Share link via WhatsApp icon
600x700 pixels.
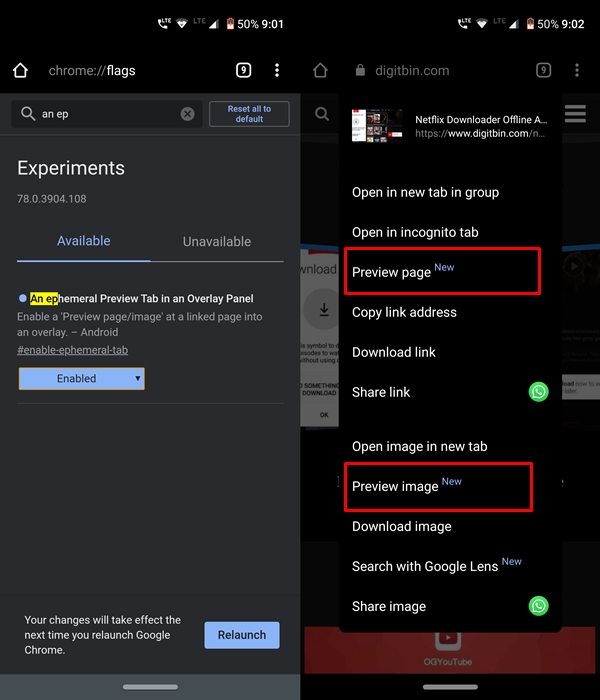pyautogui.click(x=539, y=392)
